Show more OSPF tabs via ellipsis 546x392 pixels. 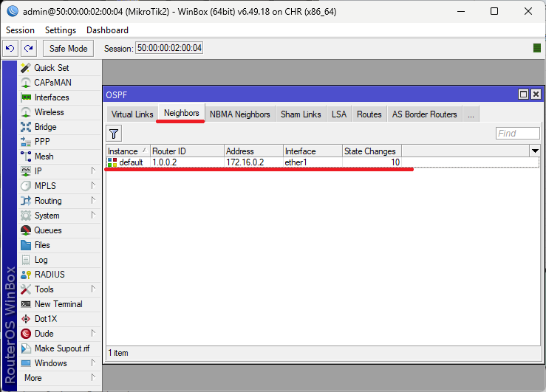coord(471,114)
